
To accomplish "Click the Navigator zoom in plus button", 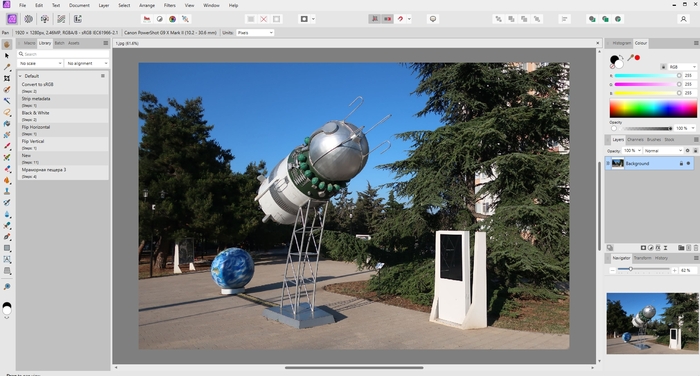I will [674, 270].
